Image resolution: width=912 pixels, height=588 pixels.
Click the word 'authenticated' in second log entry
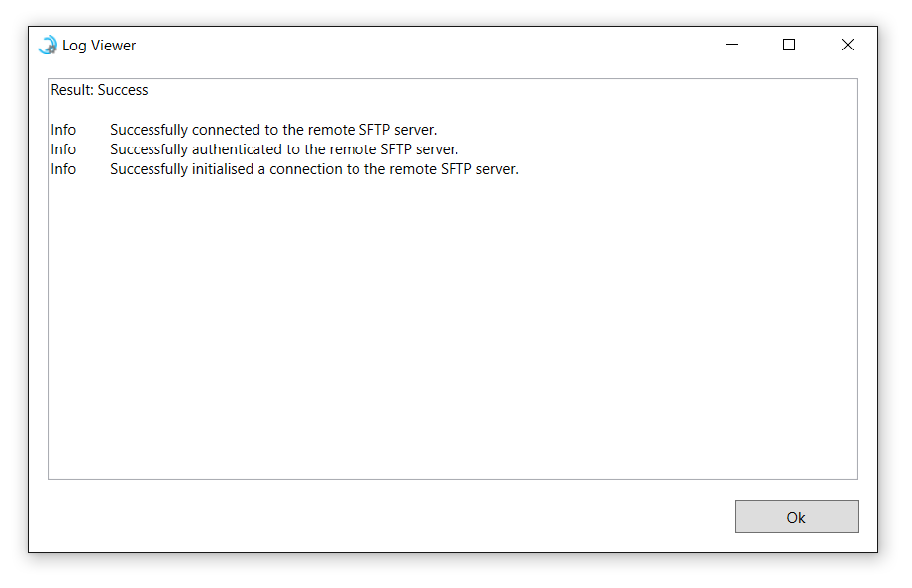[x=237, y=149]
